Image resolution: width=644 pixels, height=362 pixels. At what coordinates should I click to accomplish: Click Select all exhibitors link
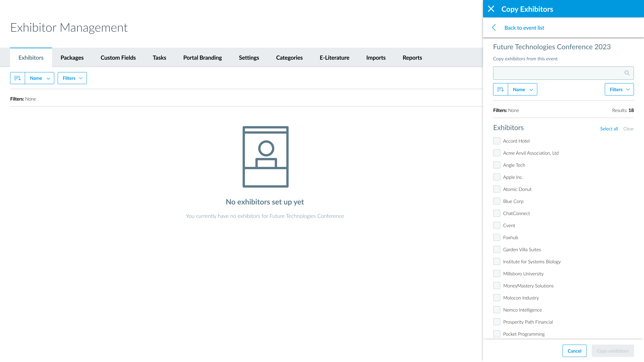(609, 129)
